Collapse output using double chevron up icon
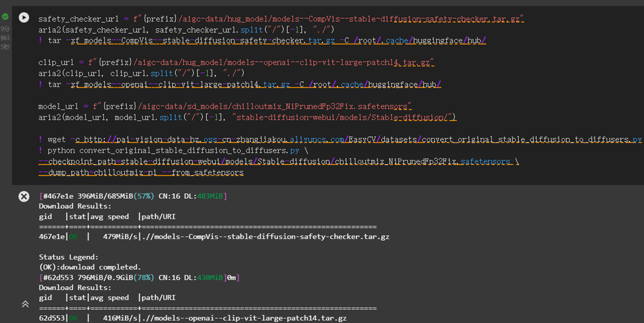Image resolution: width=644 pixels, height=323 pixels. (x=25, y=304)
